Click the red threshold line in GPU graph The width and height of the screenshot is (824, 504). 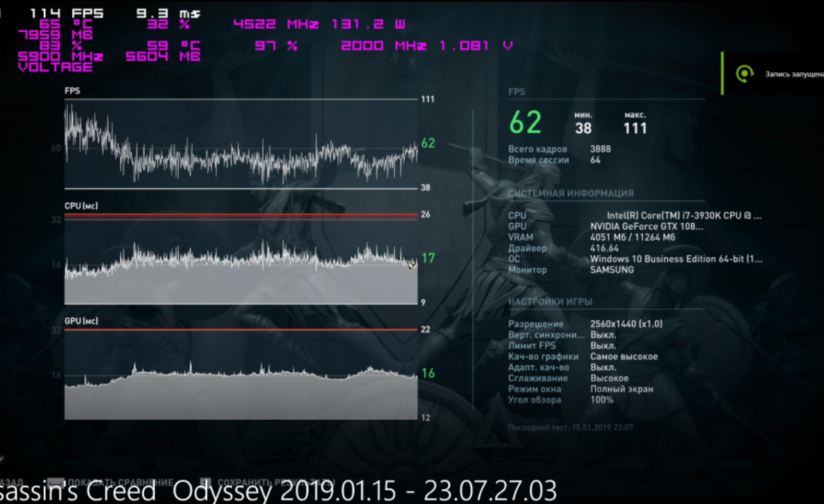click(241, 330)
